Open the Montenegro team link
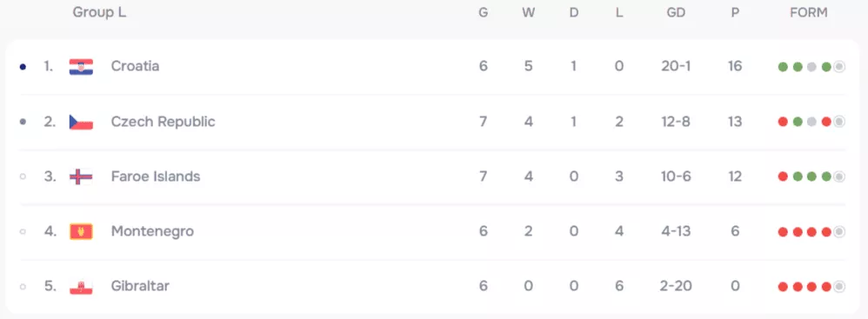Viewport: 868px width, 319px height. point(152,232)
